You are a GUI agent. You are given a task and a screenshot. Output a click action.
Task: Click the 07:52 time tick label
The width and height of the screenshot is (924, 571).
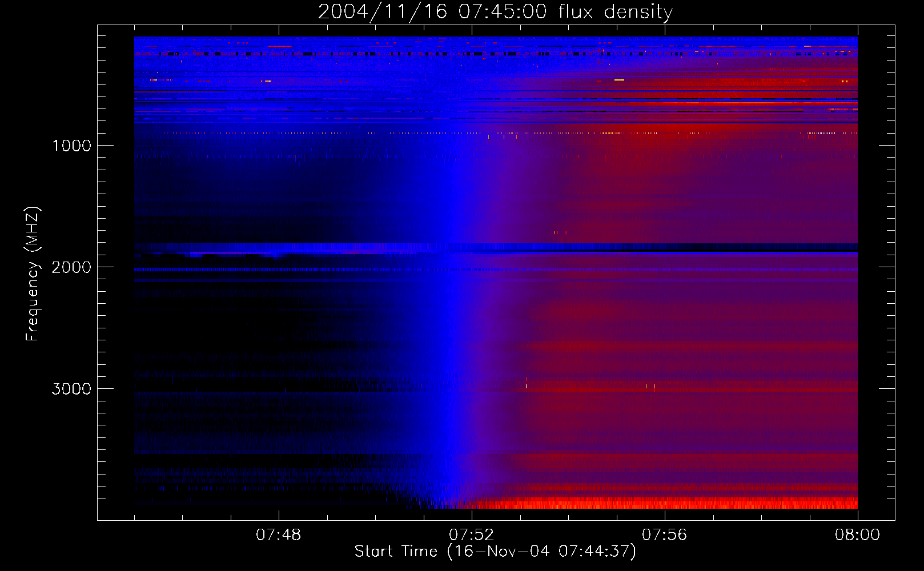[472, 535]
